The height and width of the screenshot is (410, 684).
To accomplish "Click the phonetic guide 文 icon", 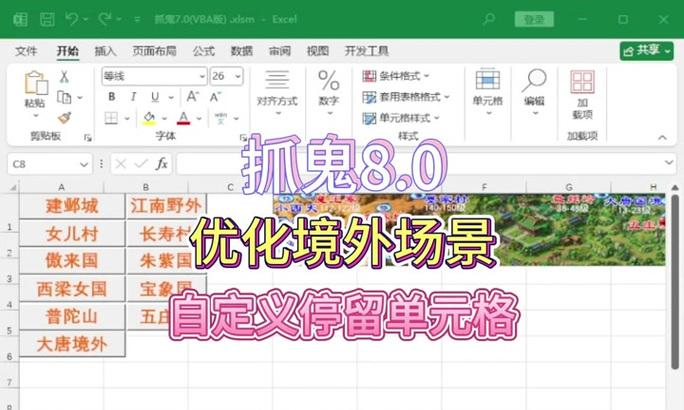I will pyautogui.click(x=221, y=118).
